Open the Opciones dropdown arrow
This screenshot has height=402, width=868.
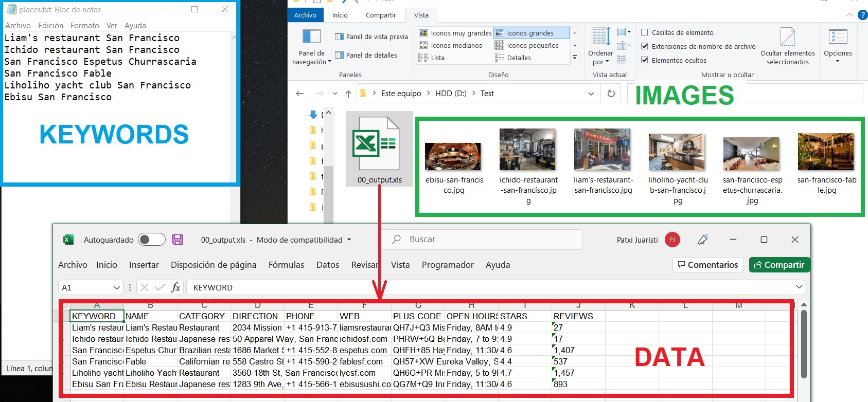838,62
